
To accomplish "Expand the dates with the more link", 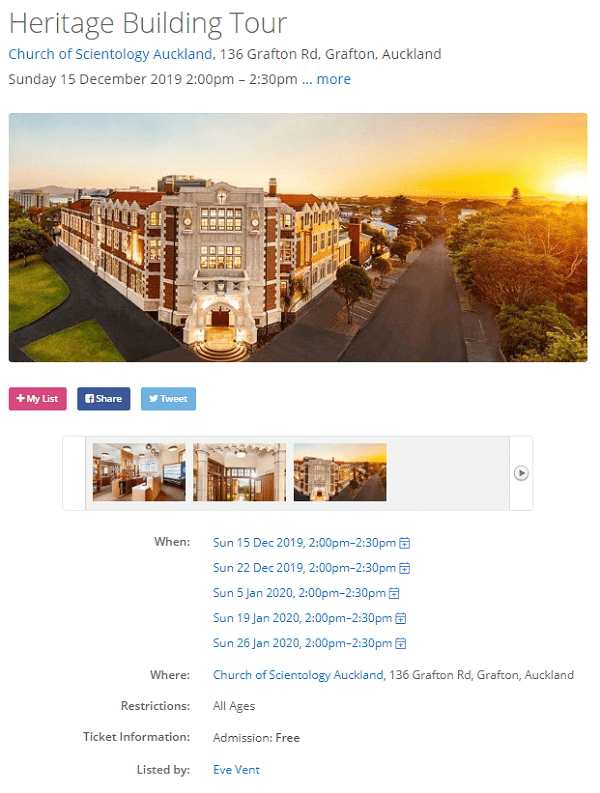I will click(333, 79).
